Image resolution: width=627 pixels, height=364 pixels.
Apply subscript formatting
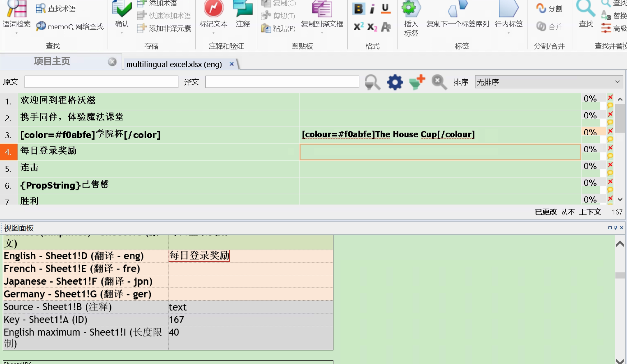372,27
